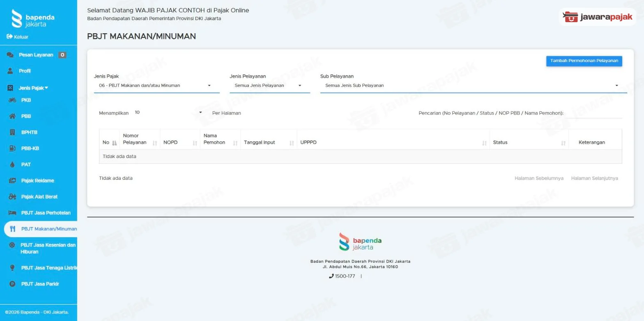The image size is (644, 321).
Task: Click the PBJT Makanan/Minuman utensils icon
Action: click(x=12, y=229)
